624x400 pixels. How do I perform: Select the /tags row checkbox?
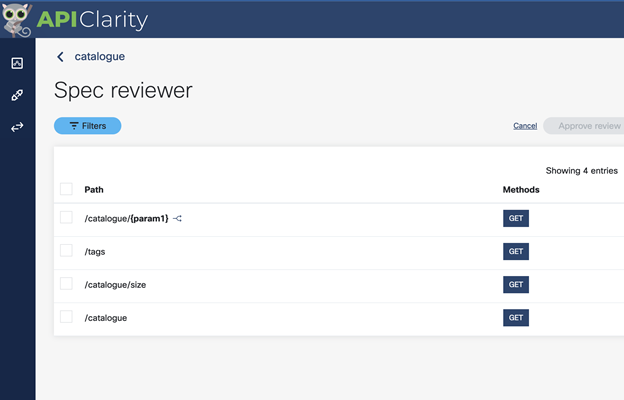tap(66, 251)
